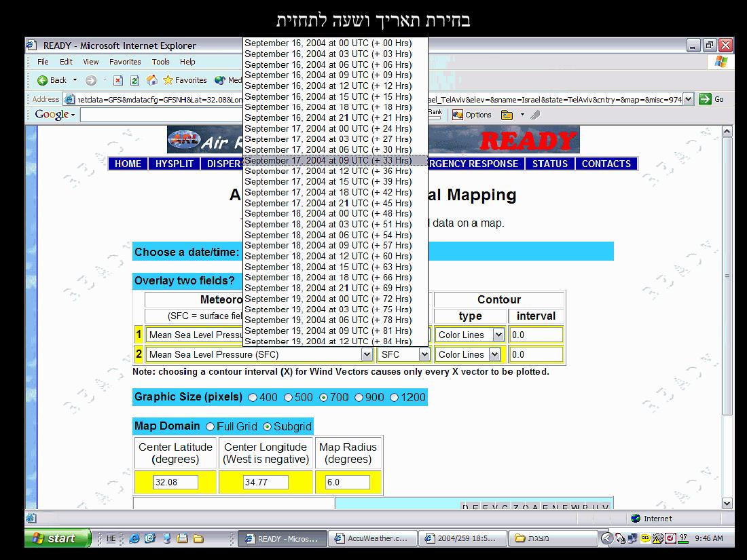Open row 2 meteorological field dropdown
This screenshot has width=747, height=560.
[x=366, y=354]
